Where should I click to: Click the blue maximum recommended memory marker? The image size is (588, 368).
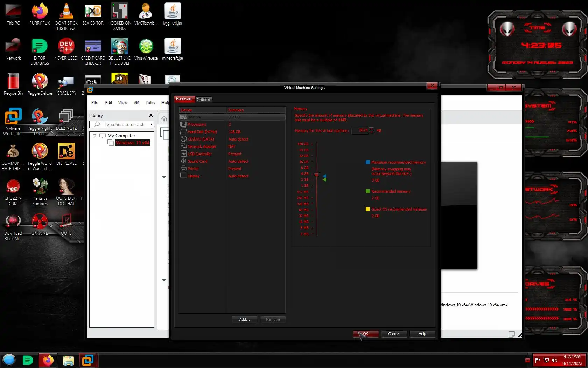(324, 176)
